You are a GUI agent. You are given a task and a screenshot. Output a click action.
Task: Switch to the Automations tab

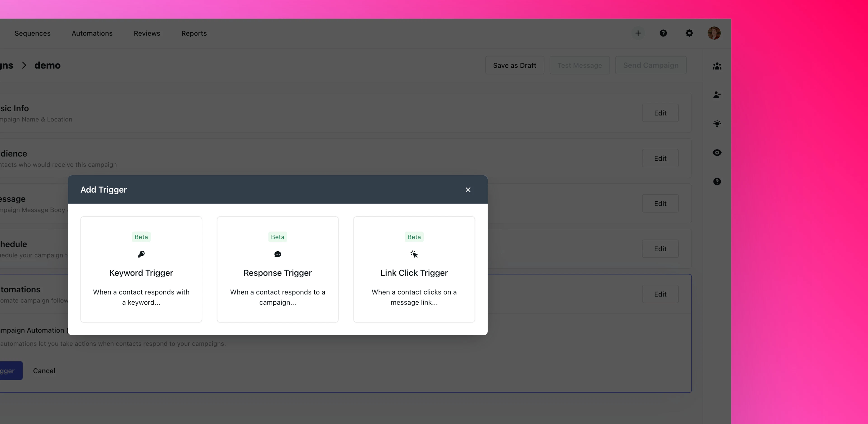(92, 33)
